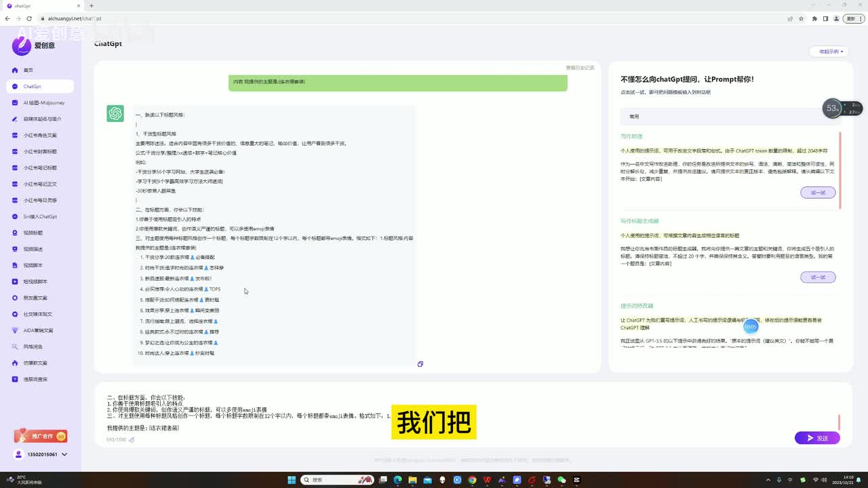The width and height of the screenshot is (868, 488).
Task: Select 小红书封面标题 in the sidebar
Action: 40,152
